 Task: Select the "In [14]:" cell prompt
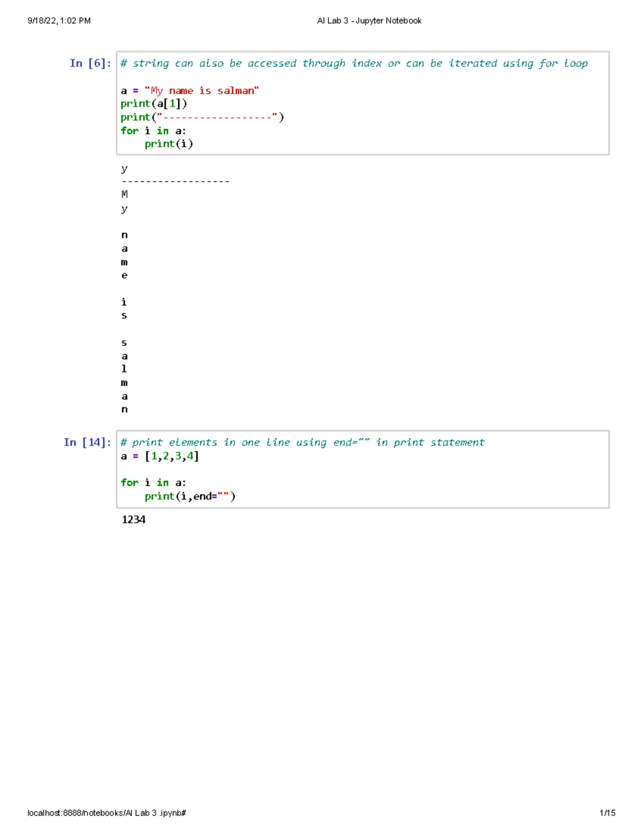click(87, 443)
